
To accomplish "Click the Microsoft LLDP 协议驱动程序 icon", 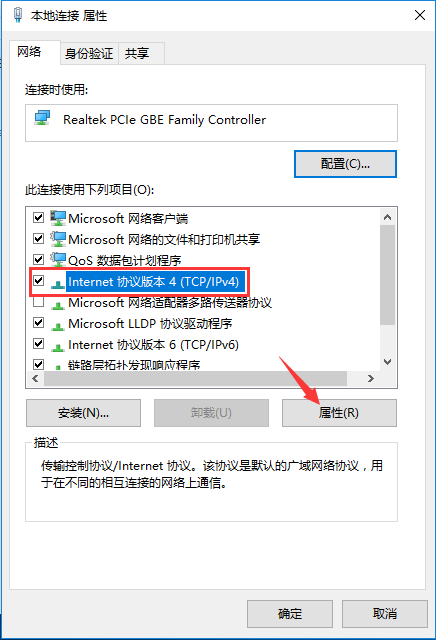I will 58,326.
